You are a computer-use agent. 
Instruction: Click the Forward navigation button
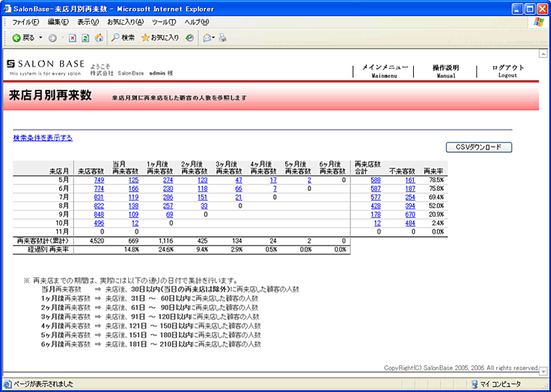(53, 38)
